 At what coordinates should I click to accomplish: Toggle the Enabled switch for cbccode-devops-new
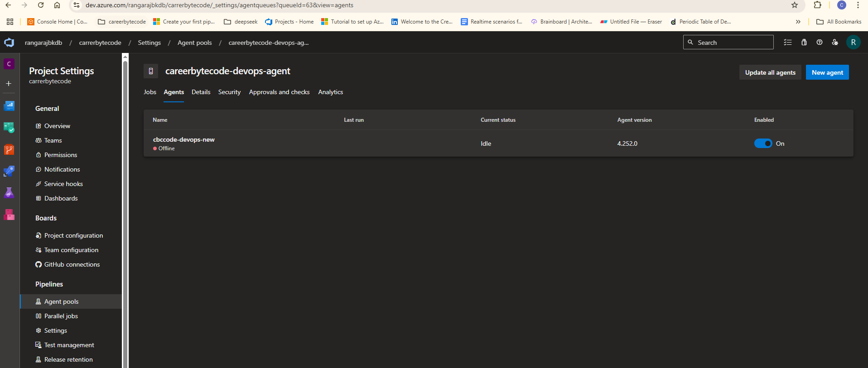[x=763, y=143]
